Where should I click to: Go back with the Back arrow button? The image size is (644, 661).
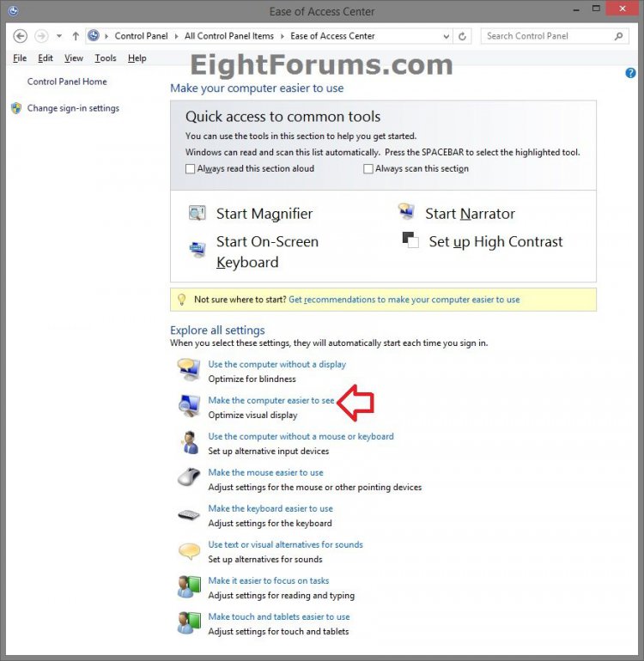(x=20, y=36)
